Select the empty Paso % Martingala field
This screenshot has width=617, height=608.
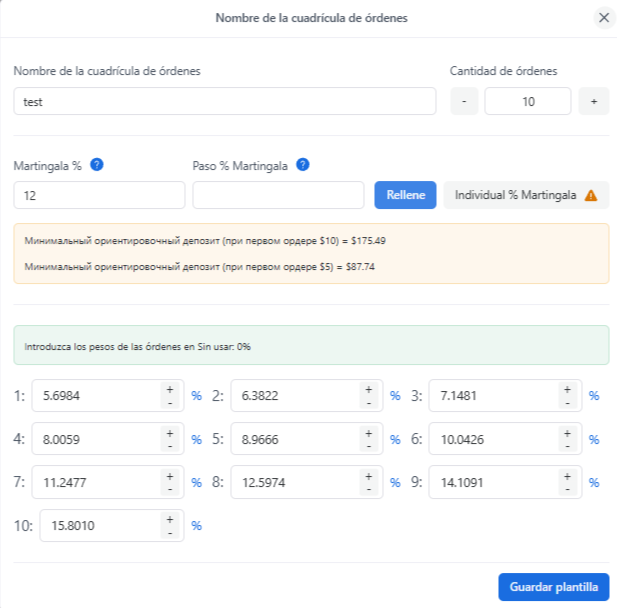[278, 195]
